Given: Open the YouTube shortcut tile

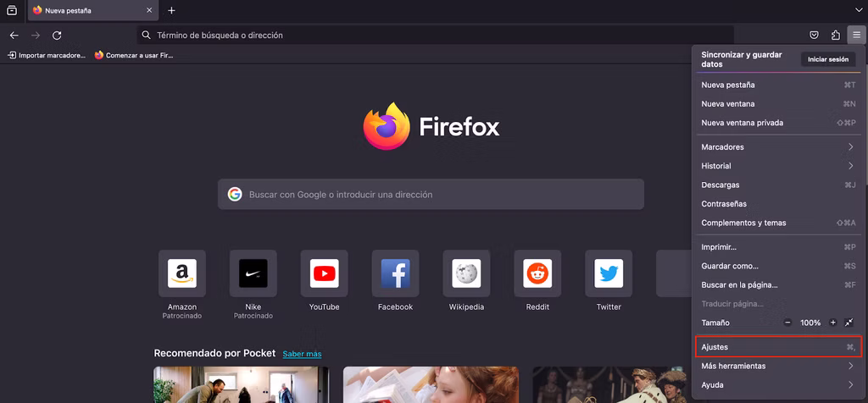Looking at the screenshot, I should (324, 281).
